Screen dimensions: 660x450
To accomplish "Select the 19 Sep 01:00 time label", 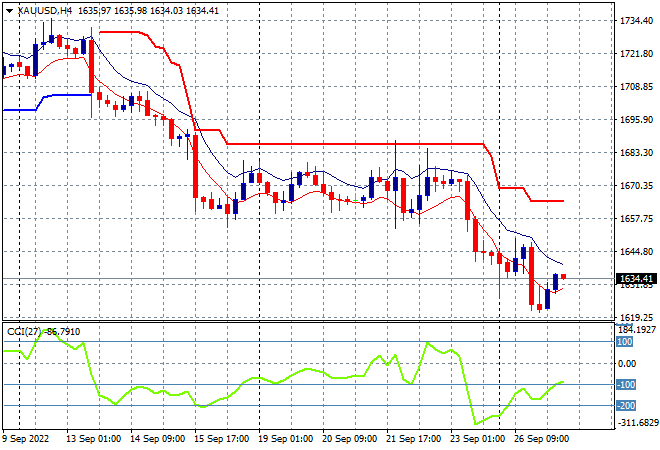I will click(x=285, y=439).
